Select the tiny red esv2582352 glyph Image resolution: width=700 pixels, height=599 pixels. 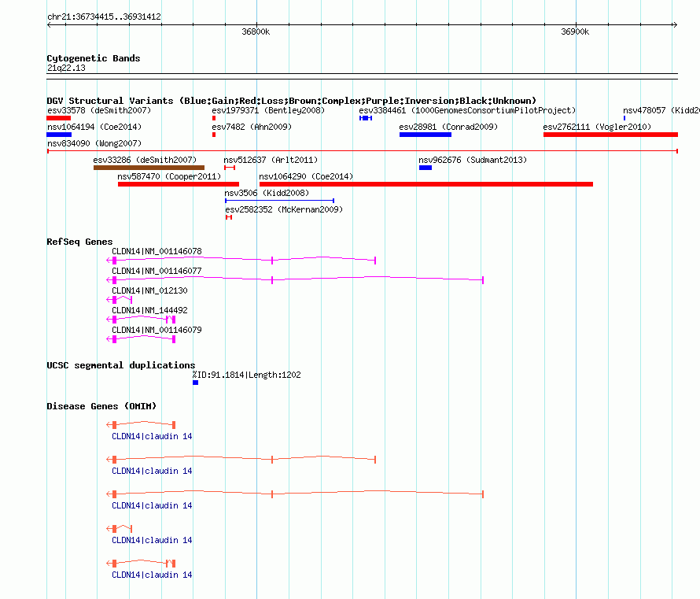click(229, 217)
